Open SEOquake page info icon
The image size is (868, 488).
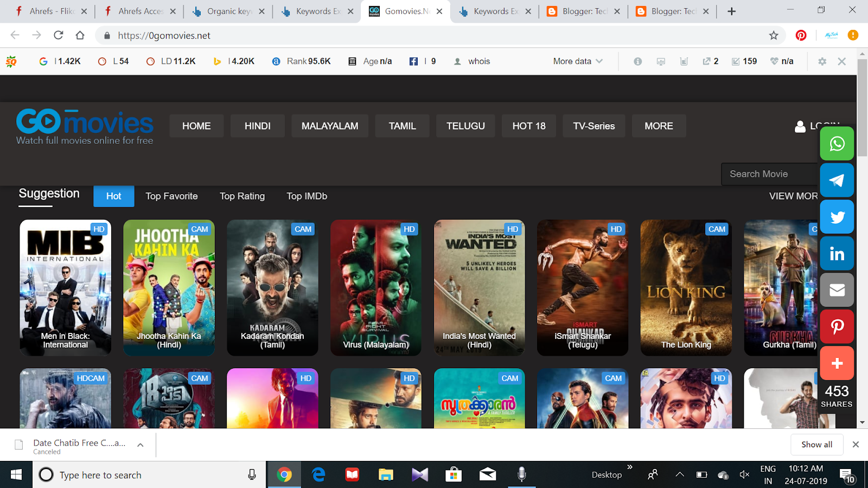point(638,61)
